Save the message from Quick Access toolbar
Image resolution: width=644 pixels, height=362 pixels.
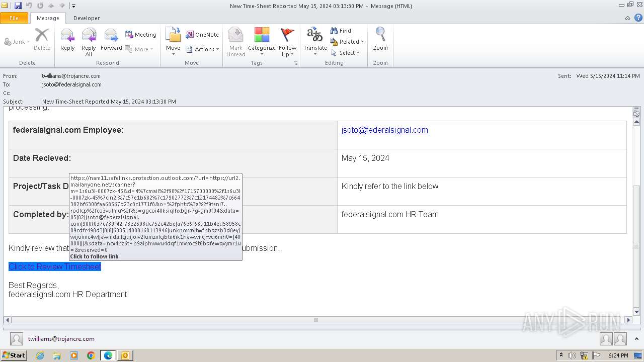(x=18, y=6)
